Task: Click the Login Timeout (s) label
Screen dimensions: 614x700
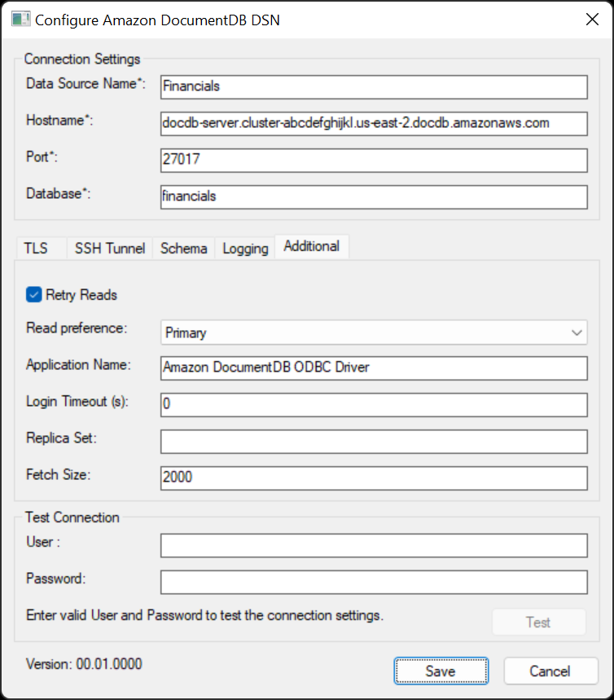Action: [x=77, y=402]
